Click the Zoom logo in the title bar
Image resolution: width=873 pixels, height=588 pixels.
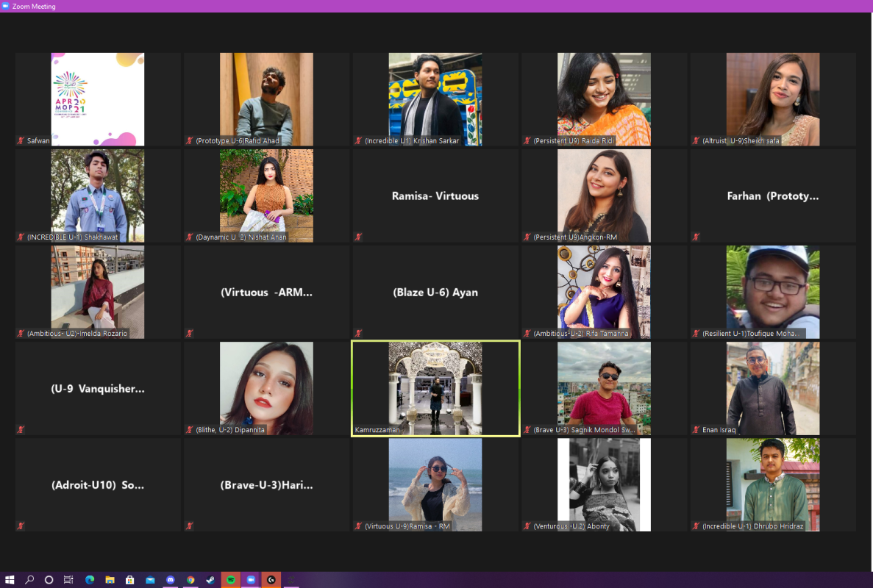click(x=6, y=6)
